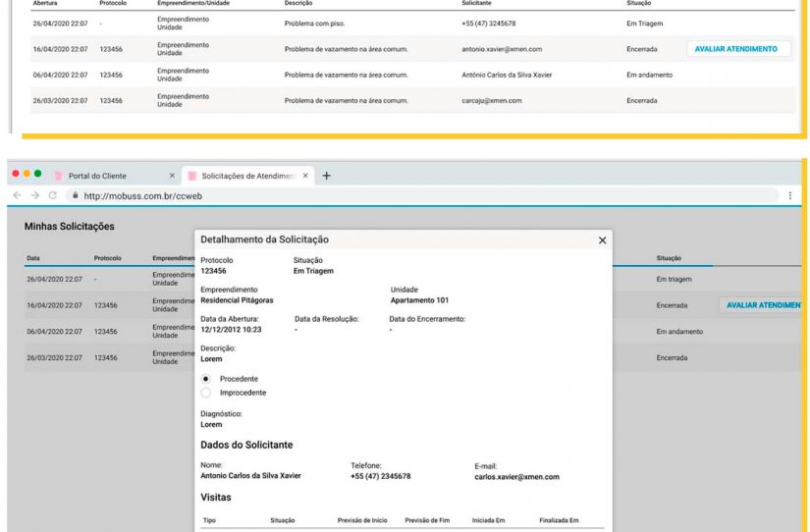Click the Em Triagem status in upper table
The image size is (810, 532).
pos(645,24)
